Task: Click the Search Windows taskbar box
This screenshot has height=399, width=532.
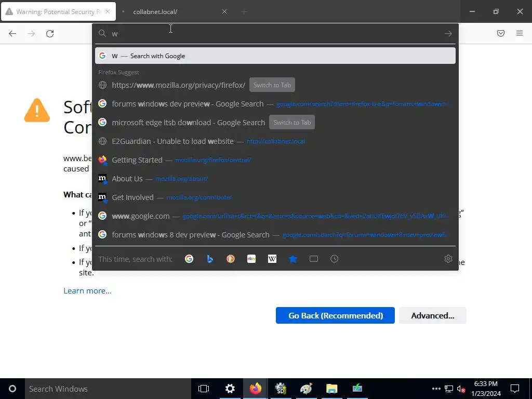Action: coord(108,389)
